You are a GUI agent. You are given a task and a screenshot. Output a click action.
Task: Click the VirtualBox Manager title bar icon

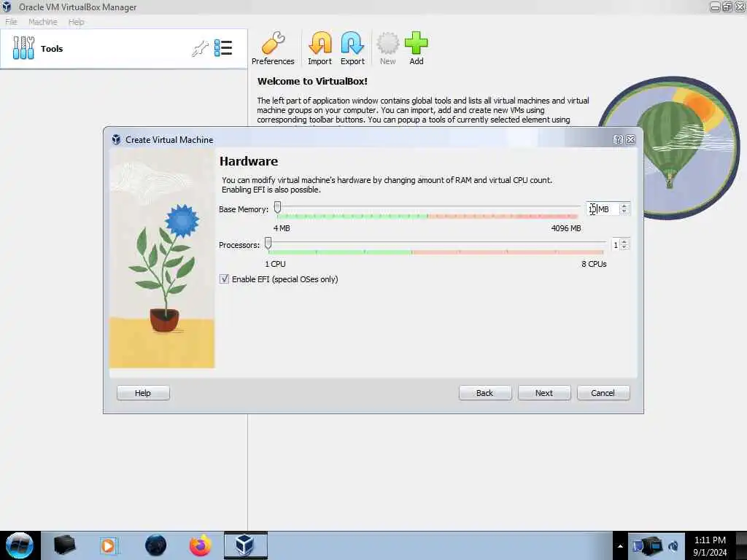click(7, 7)
